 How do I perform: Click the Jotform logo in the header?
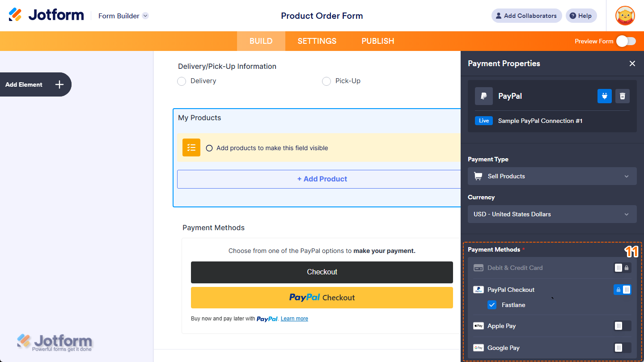coord(46,14)
